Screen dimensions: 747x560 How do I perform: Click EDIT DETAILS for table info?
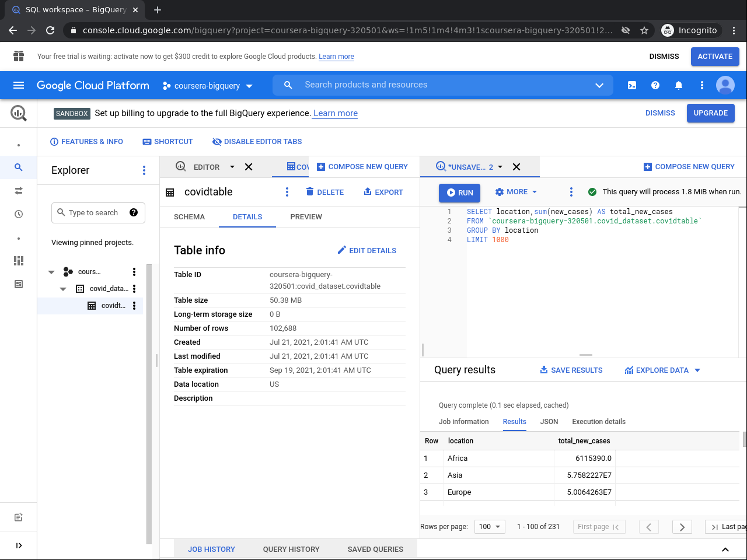tap(366, 251)
